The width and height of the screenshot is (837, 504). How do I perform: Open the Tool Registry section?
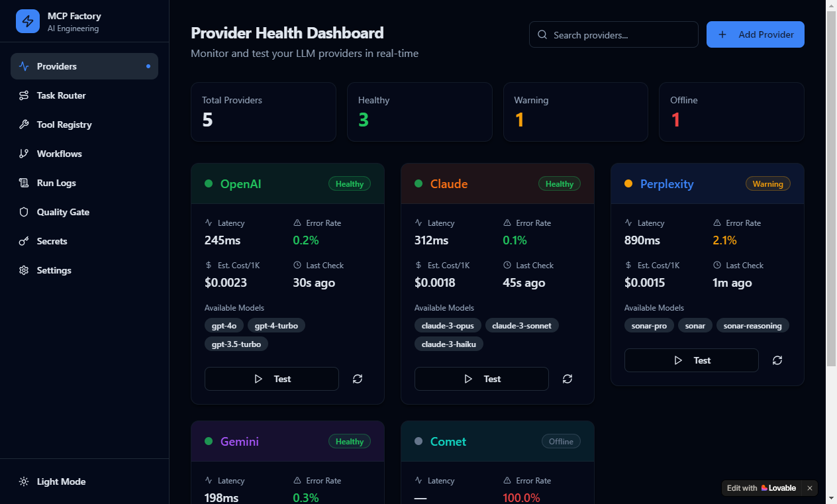[x=85, y=125]
